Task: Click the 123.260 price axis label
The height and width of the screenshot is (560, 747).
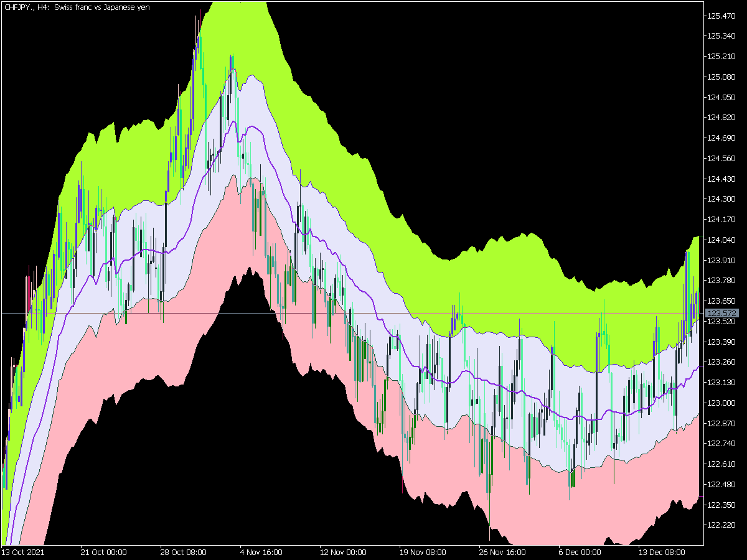Action: [x=722, y=362]
